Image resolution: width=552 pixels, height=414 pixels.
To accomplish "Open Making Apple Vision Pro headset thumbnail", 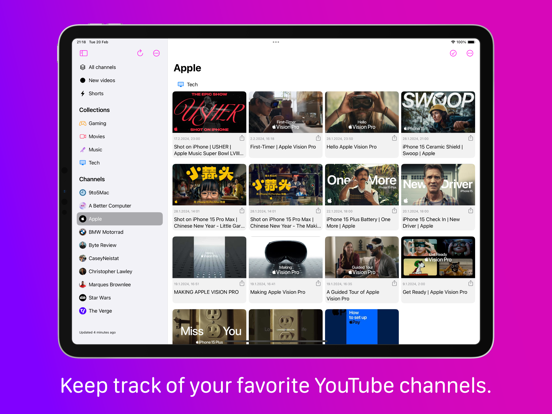I will point(286,257).
